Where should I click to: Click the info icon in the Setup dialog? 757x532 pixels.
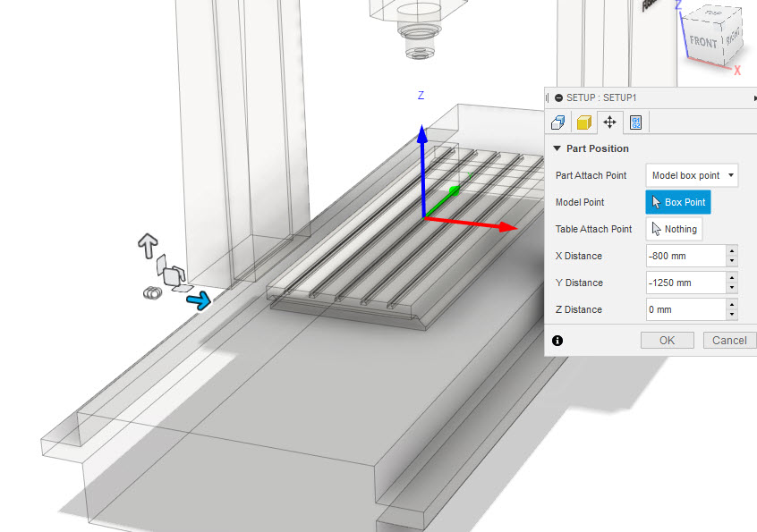point(557,341)
